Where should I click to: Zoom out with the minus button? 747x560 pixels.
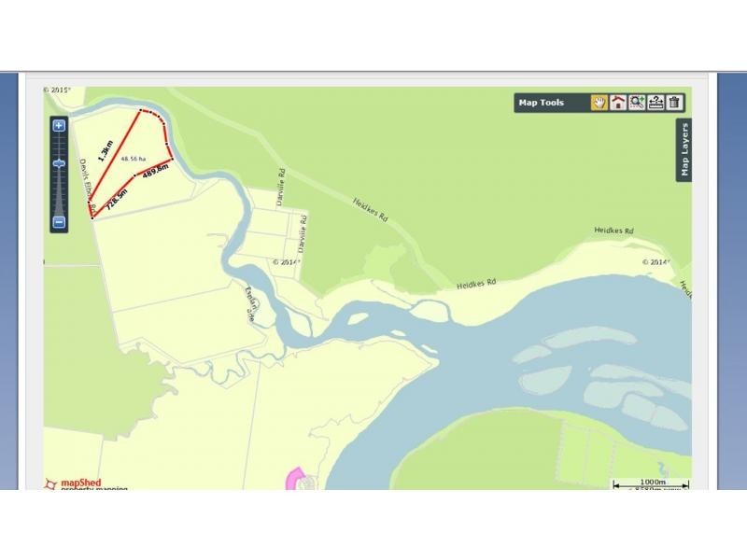pyautogui.click(x=59, y=222)
